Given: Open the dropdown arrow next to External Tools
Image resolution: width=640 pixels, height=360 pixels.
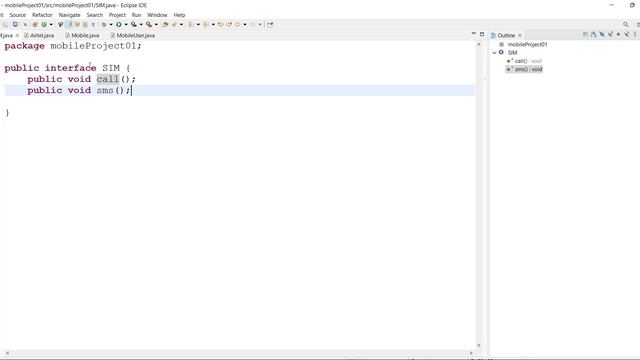Looking at the screenshot, I should pos(156,24).
